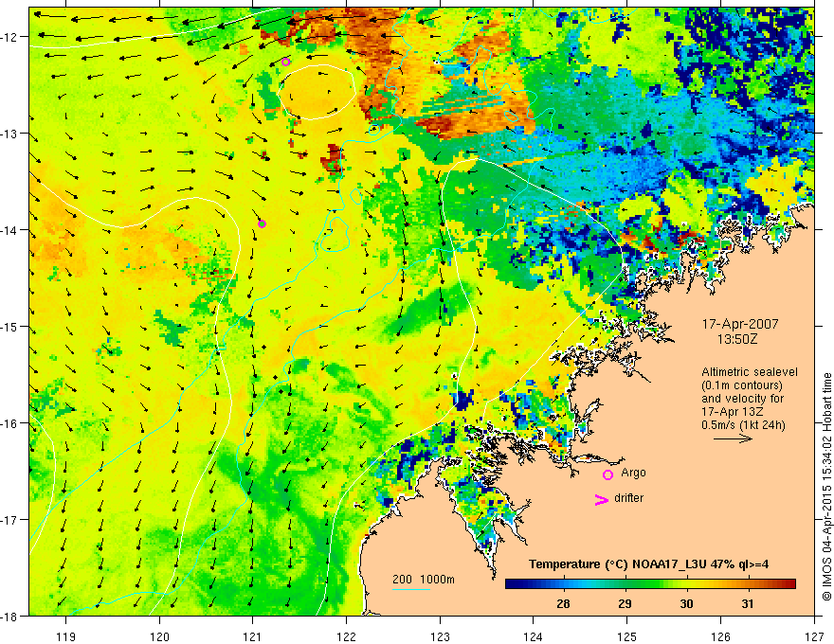The width and height of the screenshot is (834, 644).
Task: Click the 'Temperature (°C) NOAA17_L3U 47% ql>=4' title
Action: [648, 564]
